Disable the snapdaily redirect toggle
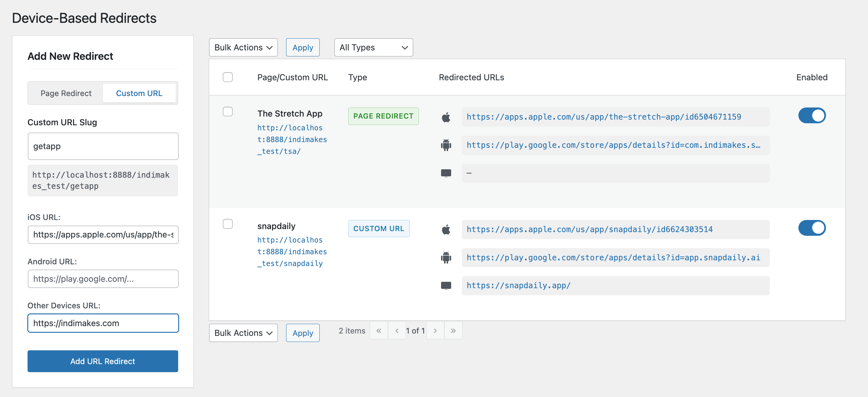The width and height of the screenshot is (868, 397). click(812, 228)
